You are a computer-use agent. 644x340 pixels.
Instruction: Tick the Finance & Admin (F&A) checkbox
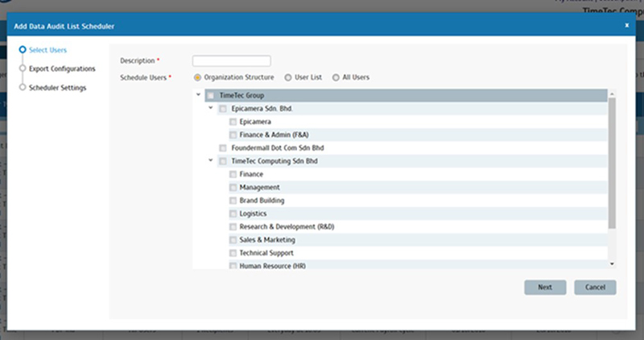233,135
